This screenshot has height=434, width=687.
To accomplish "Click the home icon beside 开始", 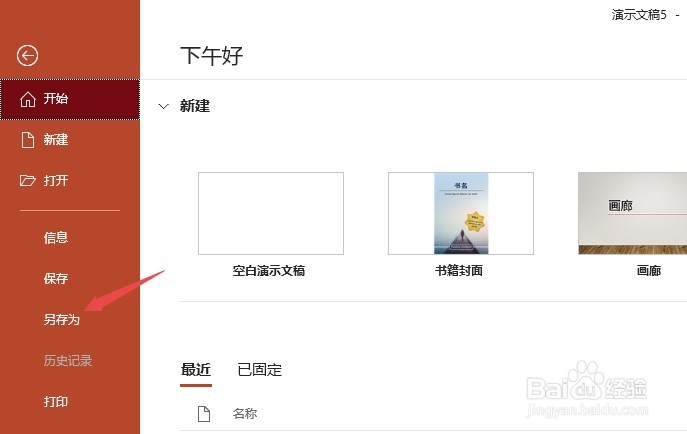I will (x=28, y=99).
